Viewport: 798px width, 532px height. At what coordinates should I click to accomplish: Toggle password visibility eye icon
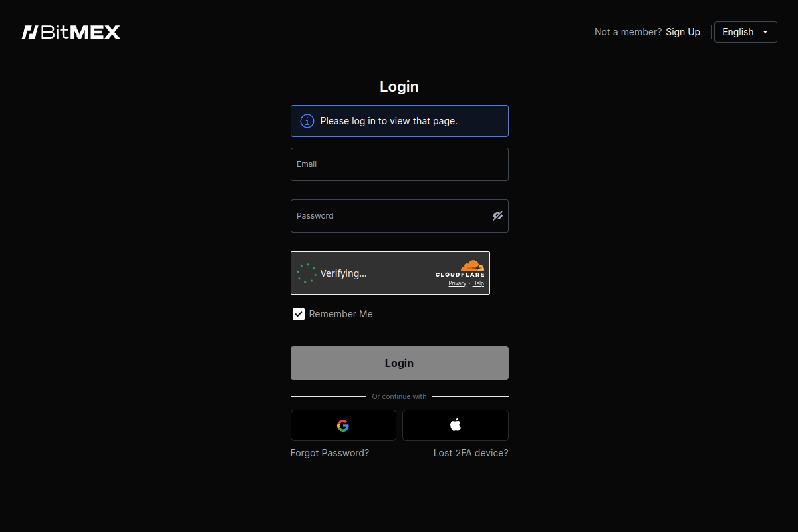(x=497, y=216)
